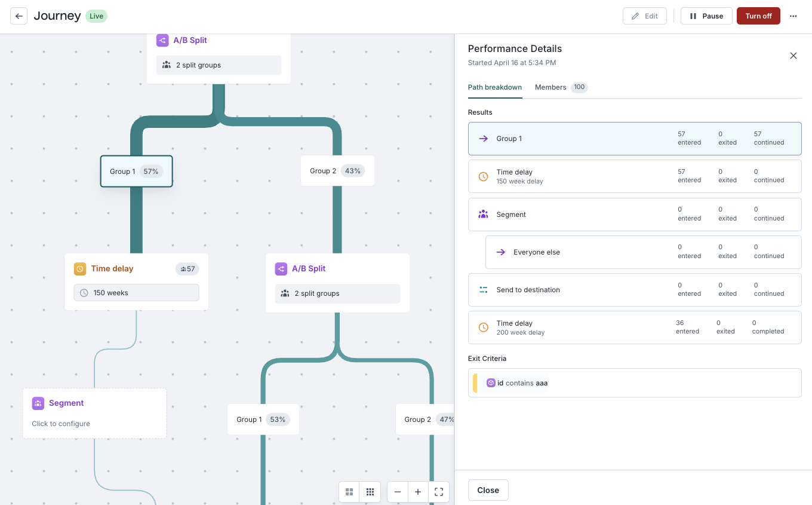Switch canvas to small dot grid view
Image resolution: width=812 pixels, height=505 pixels.
click(x=370, y=492)
